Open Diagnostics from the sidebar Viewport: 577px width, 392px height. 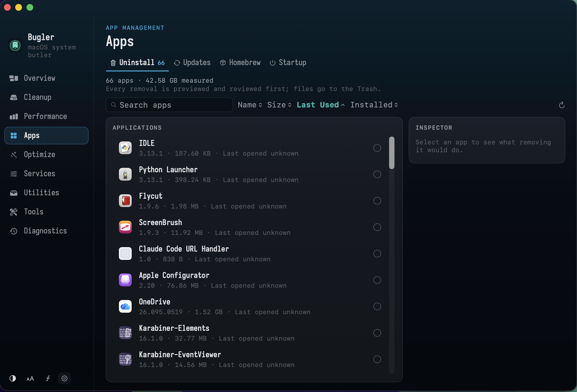[46, 231]
